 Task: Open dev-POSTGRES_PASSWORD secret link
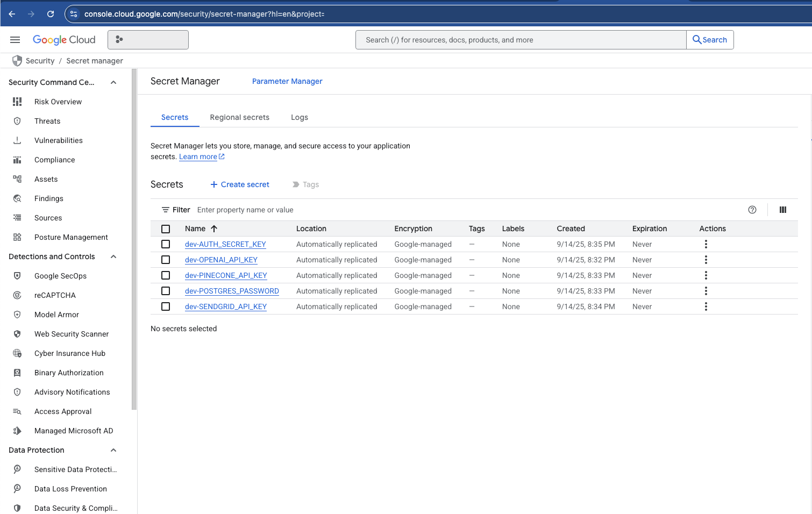232,291
